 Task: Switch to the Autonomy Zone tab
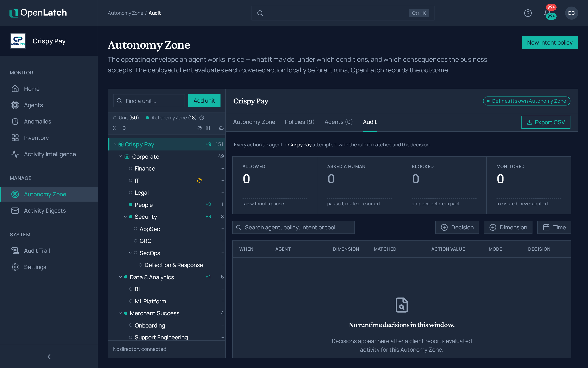click(254, 122)
